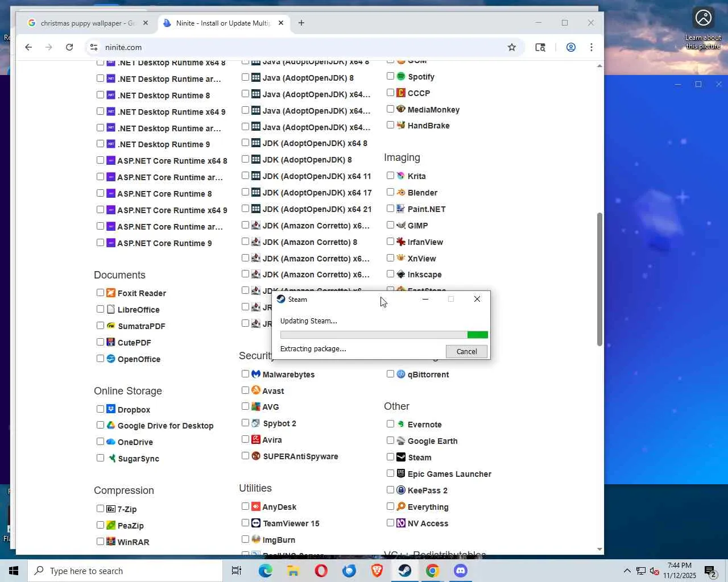Viewport: 728px width, 582px height.
Task: Click the "SugarSync" label
Action: [138, 459]
